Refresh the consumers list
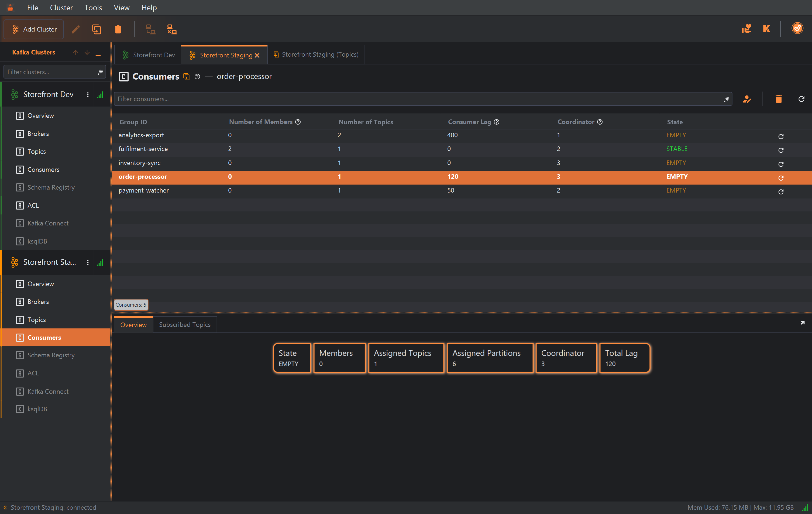The width and height of the screenshot is (812, 514). coord(801,99)
